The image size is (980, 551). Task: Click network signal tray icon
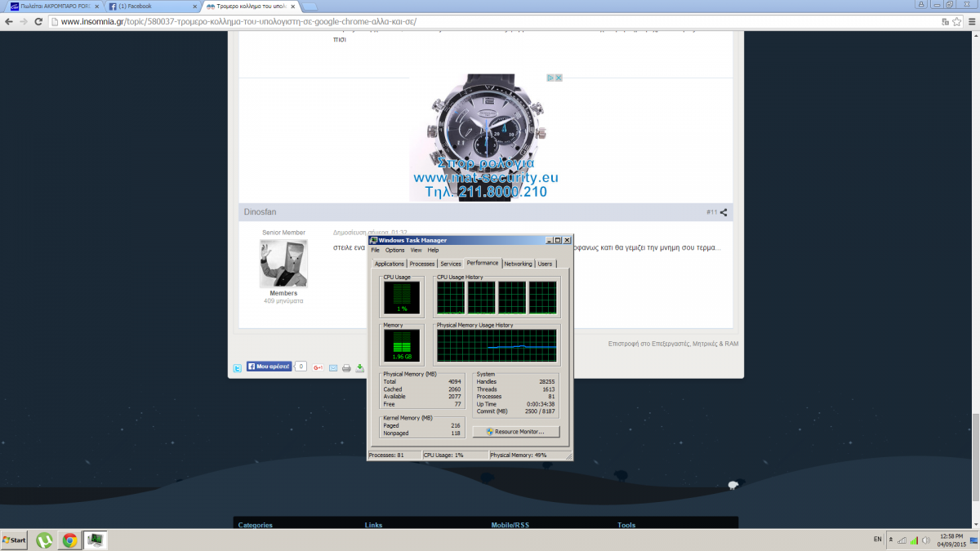point(902,540)
